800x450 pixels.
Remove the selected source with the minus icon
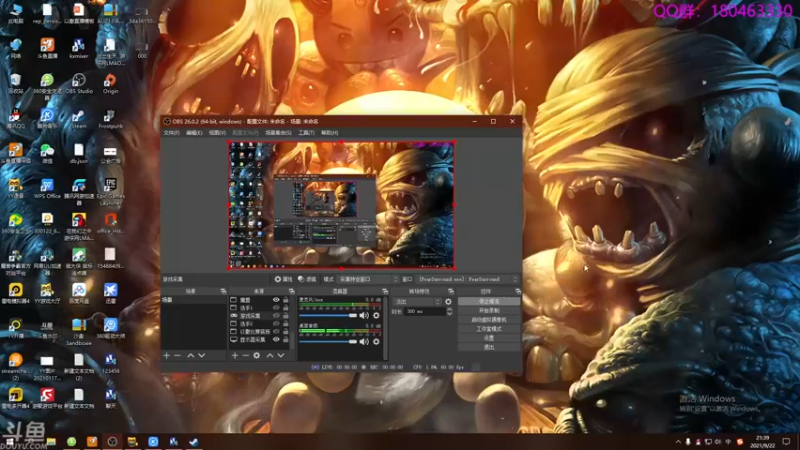point(245,355)
